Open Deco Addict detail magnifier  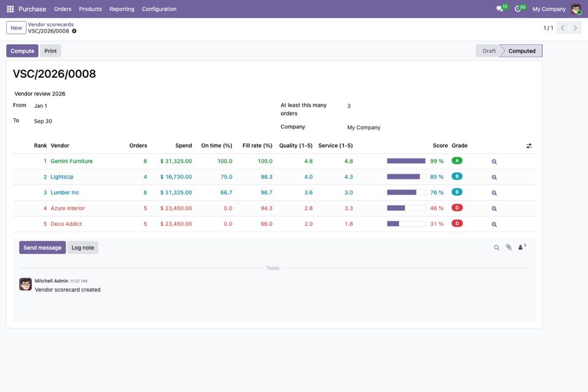494,225
